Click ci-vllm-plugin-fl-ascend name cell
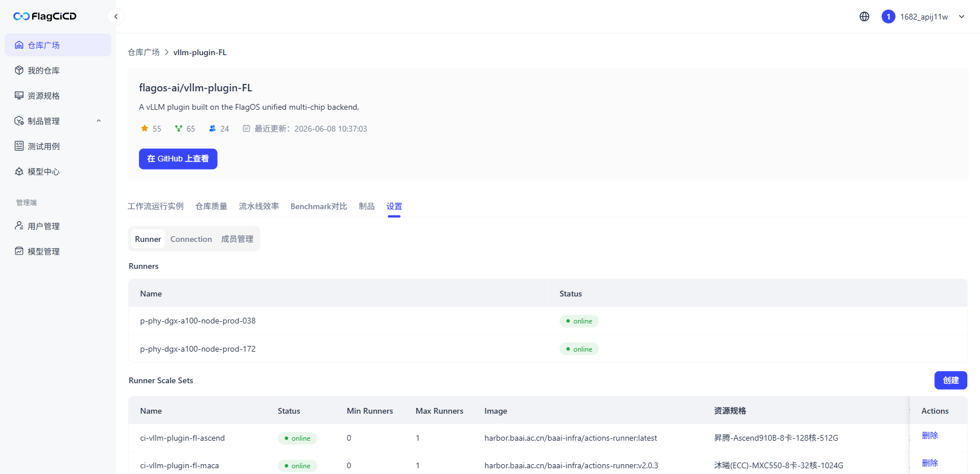 click(183, 438)
